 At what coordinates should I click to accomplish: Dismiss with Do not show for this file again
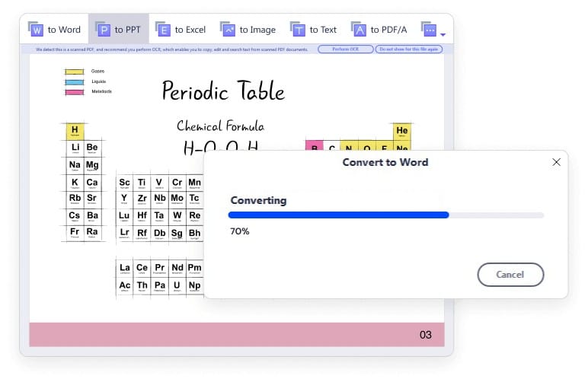[x=409, y=49]
